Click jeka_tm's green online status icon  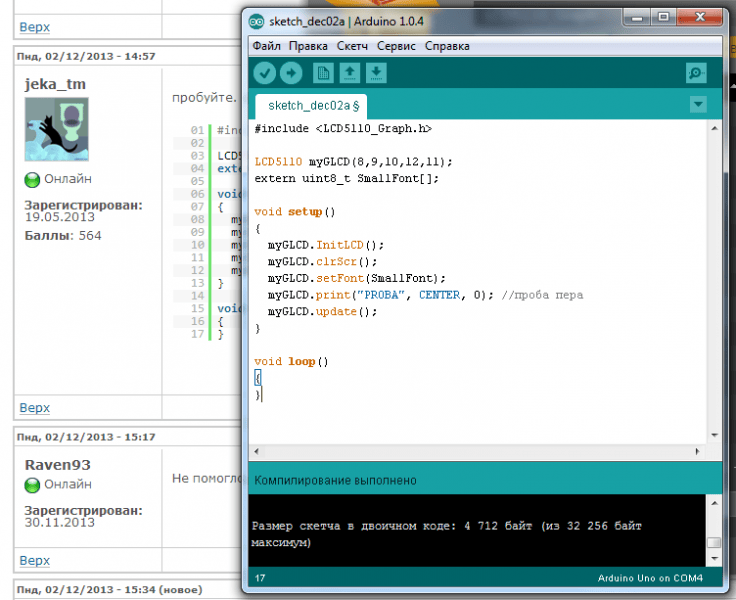point(32,180)
